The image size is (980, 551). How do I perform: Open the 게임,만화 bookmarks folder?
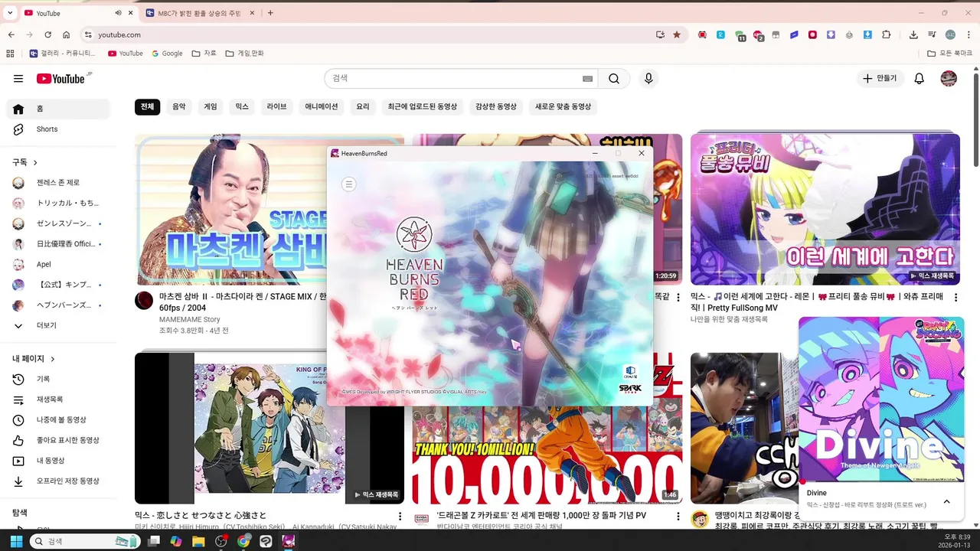coord(244,54)
